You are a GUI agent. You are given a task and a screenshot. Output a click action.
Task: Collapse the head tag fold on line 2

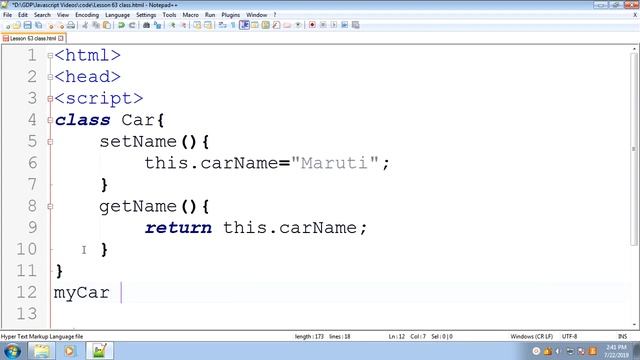(x=50, y=77)
